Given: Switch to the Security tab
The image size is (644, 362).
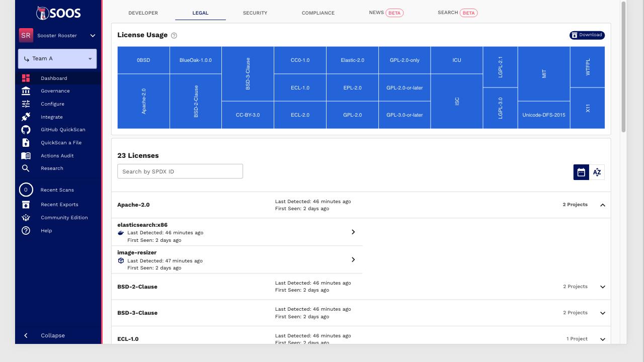Looking at the screenshot, I should 255,13.
